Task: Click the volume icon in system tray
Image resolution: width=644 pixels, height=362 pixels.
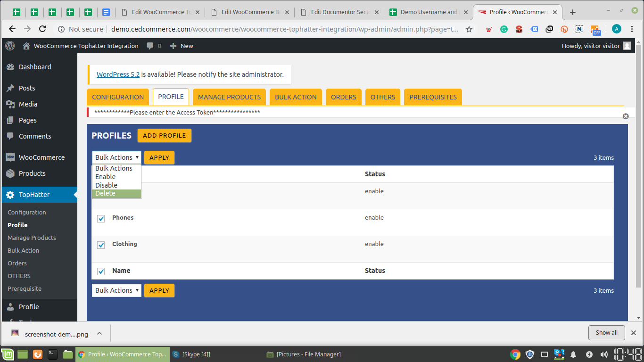Action: 604,354
